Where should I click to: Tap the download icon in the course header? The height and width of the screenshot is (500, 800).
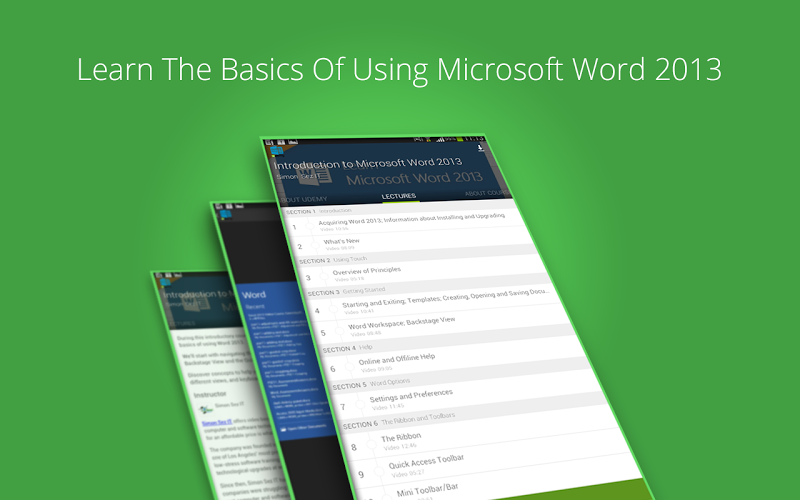480,148
